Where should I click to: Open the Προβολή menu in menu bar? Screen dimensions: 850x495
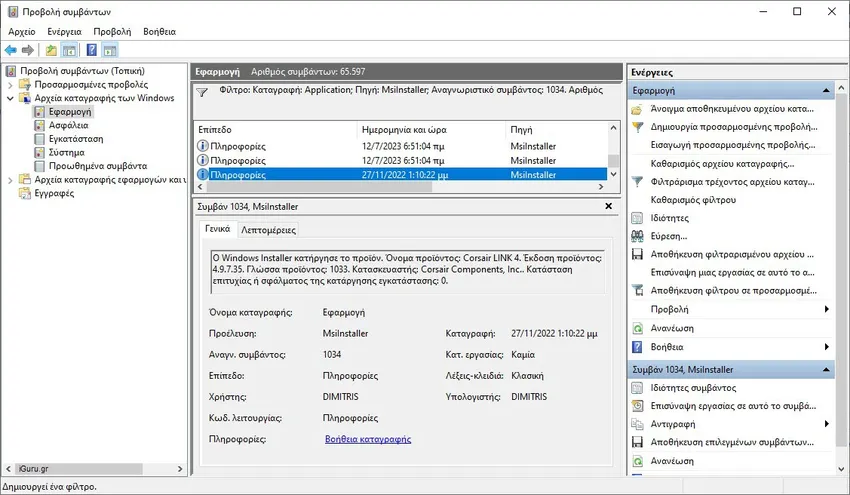[x=112, y=31]
